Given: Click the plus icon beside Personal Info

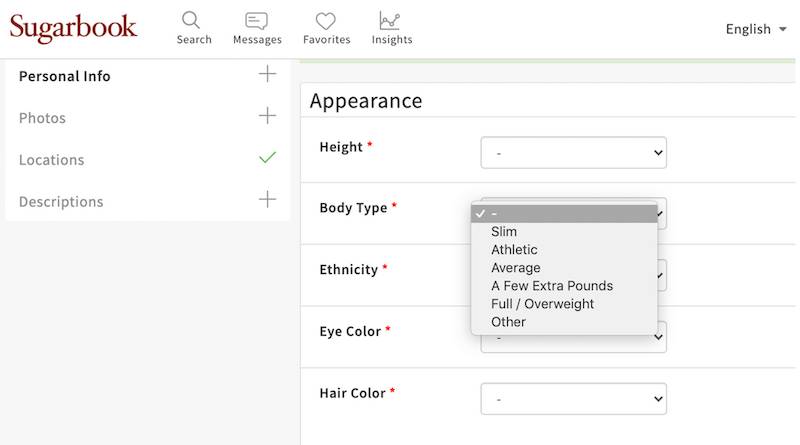Looking at the screenshot, I should coord(267,74).
